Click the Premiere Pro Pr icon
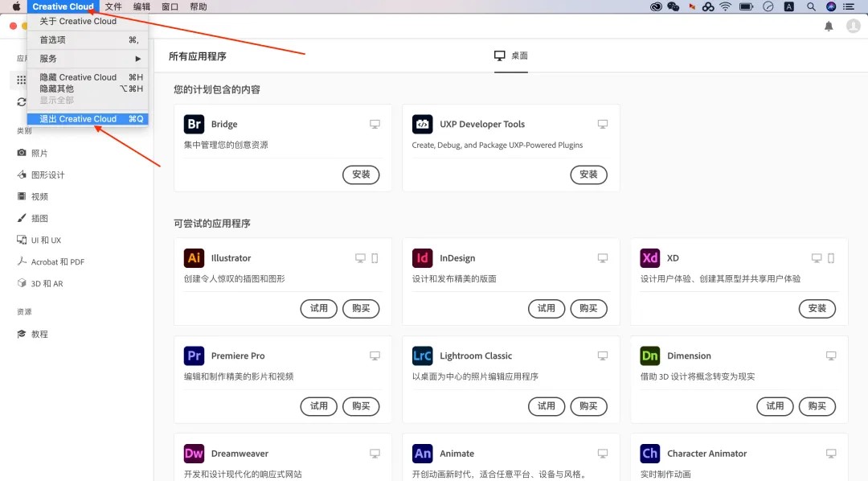868x481 pixels. point(194,356)
